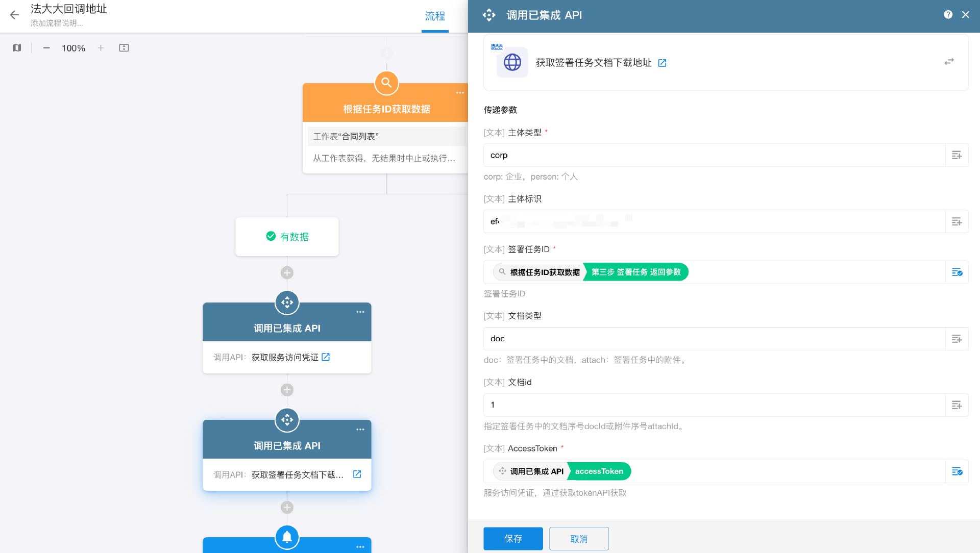Open more menu on selected 调用已集成 API node

tap(360, 430)
